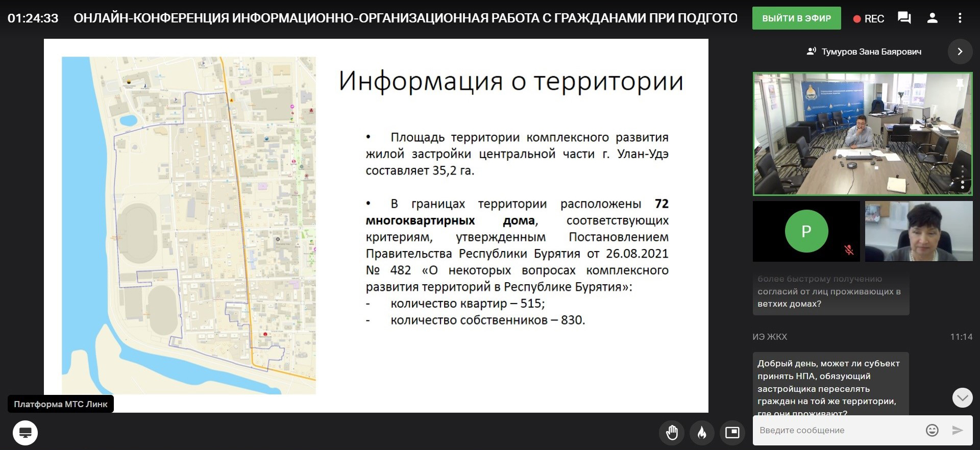Open the three-dot more options menu

pos(960,18)
